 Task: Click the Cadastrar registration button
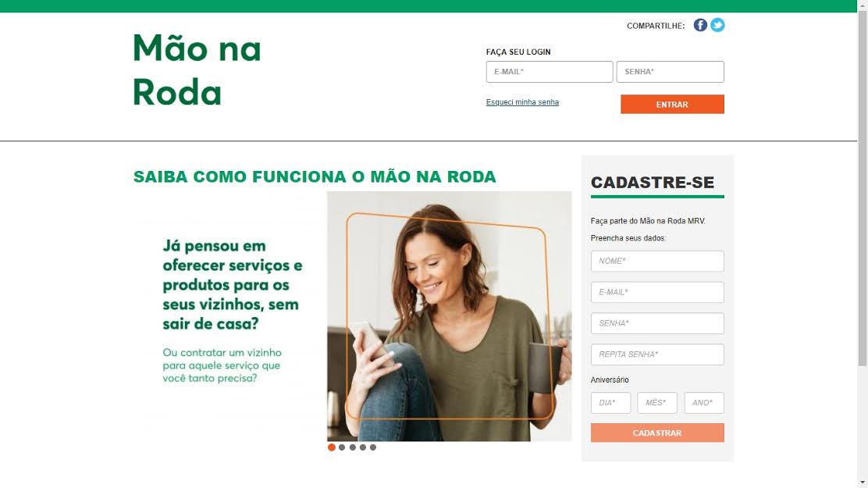coord(657,433)
